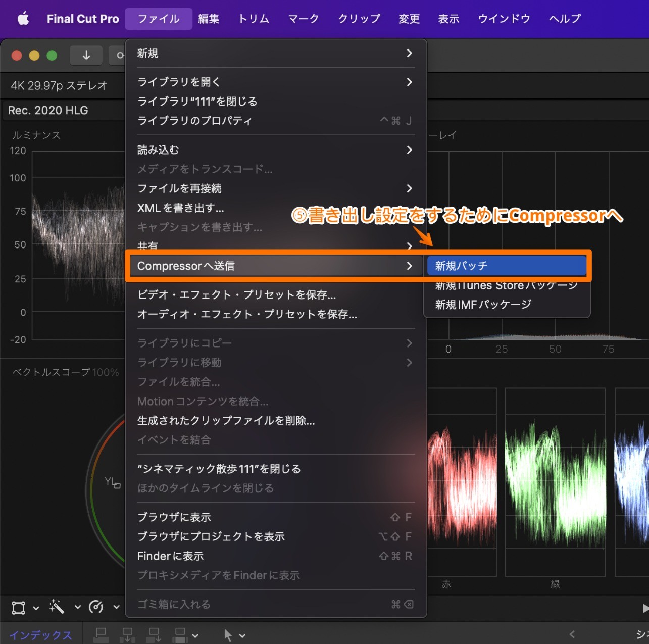The width and height of the screenshot is (649, 644).
Task: Choose ビデオ・エフェクト・プリセットを保存…
Action: [276, 294]
